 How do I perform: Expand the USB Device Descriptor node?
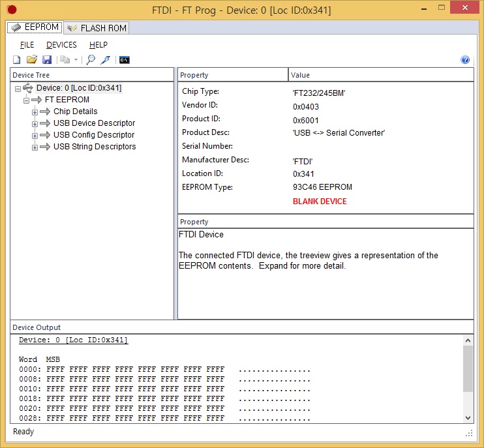(35, 123)
